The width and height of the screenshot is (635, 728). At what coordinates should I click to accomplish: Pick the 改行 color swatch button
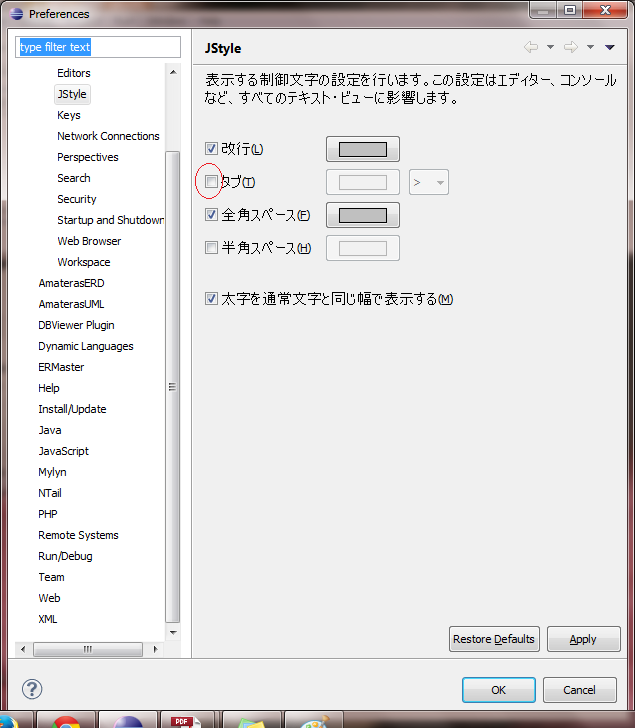click(x=363, y=149)
